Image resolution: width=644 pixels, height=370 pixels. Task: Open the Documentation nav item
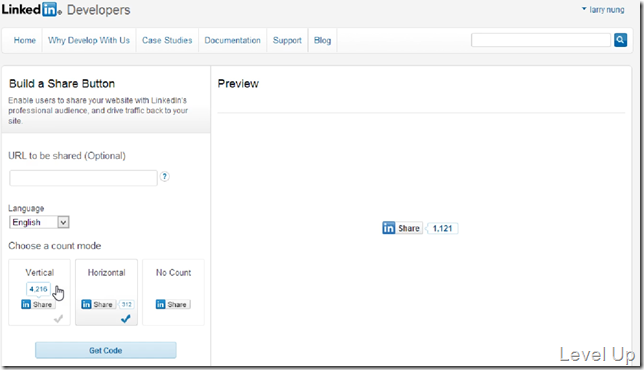[232, 40]
